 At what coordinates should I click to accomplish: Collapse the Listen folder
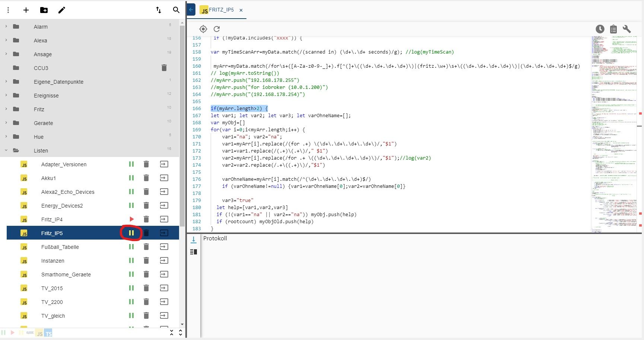(6, 150)
